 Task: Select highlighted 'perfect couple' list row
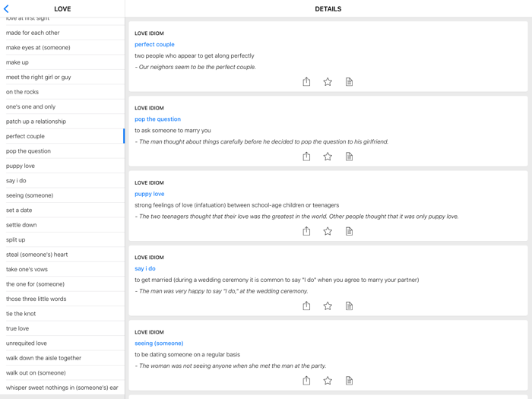(62, 136)
